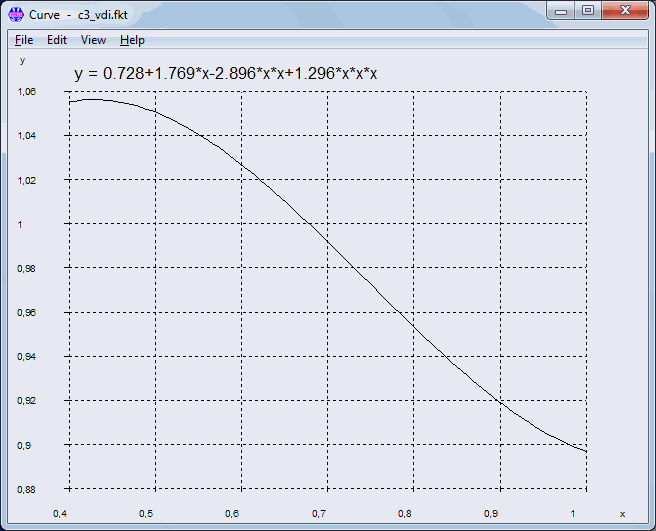Open the View menu
This screenshot has width=656, height=531.
point(93,40)
